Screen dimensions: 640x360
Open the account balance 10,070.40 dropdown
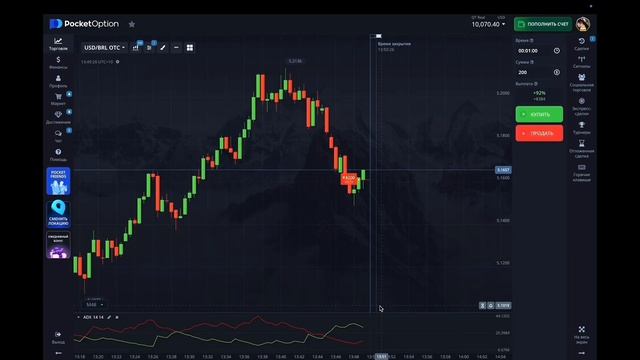[x=488, y=24]
